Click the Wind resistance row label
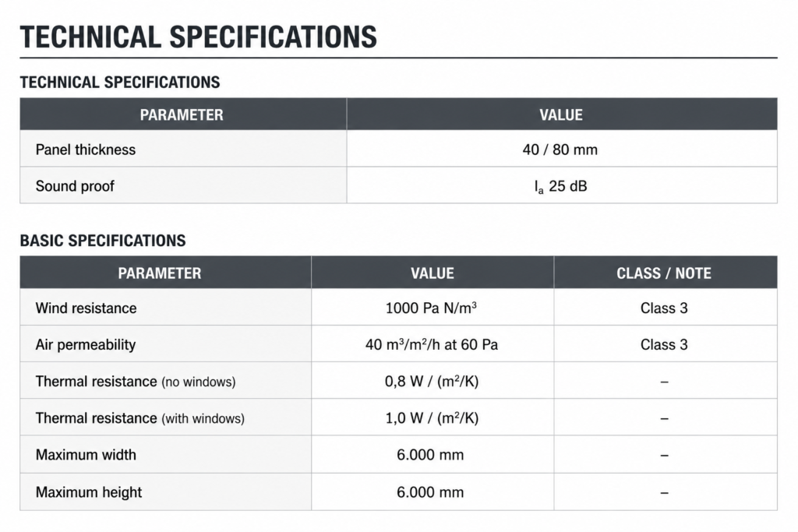 (x=86, y=308)
